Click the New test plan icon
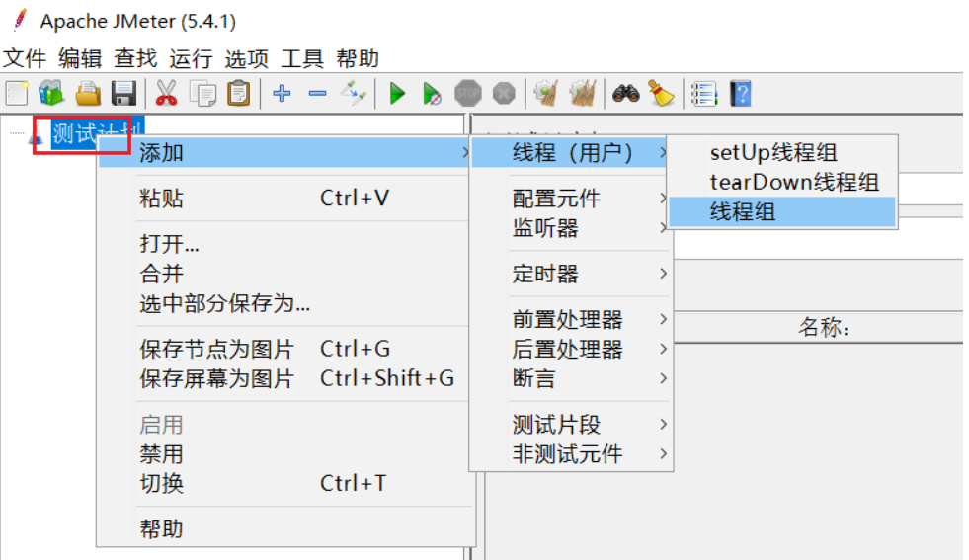The height and width of the screenshot is (560, 969). coord(17,94)
